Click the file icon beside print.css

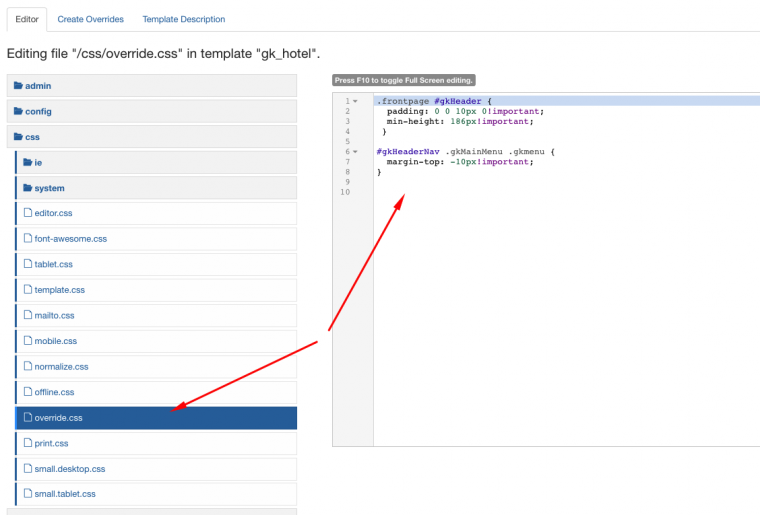(x=28, y=443)
